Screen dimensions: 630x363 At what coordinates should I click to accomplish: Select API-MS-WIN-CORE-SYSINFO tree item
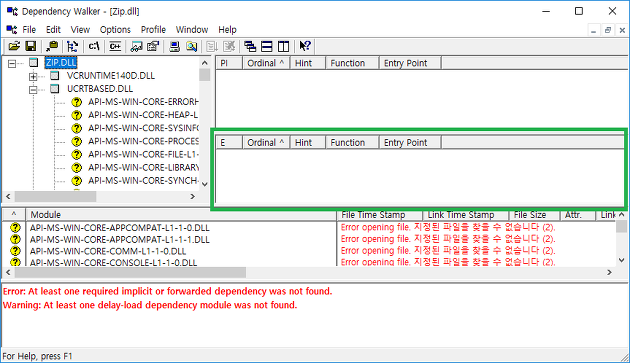click(x=143, y=128)
